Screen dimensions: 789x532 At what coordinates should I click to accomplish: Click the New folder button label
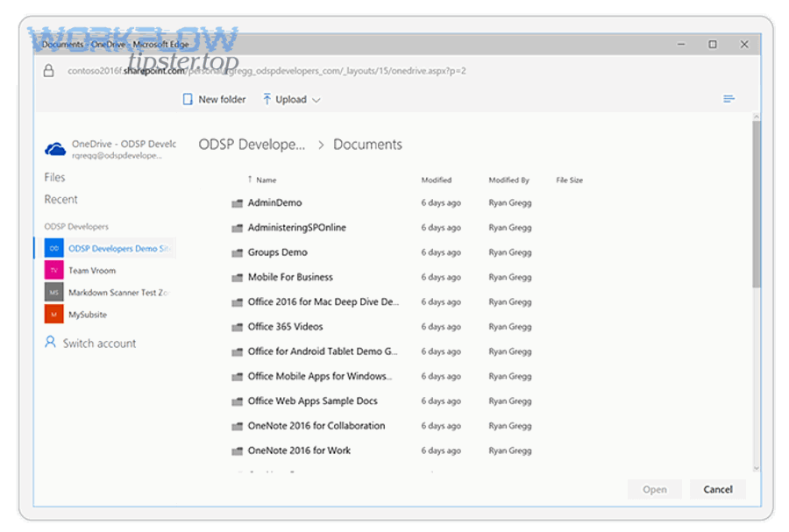point(222,100)
